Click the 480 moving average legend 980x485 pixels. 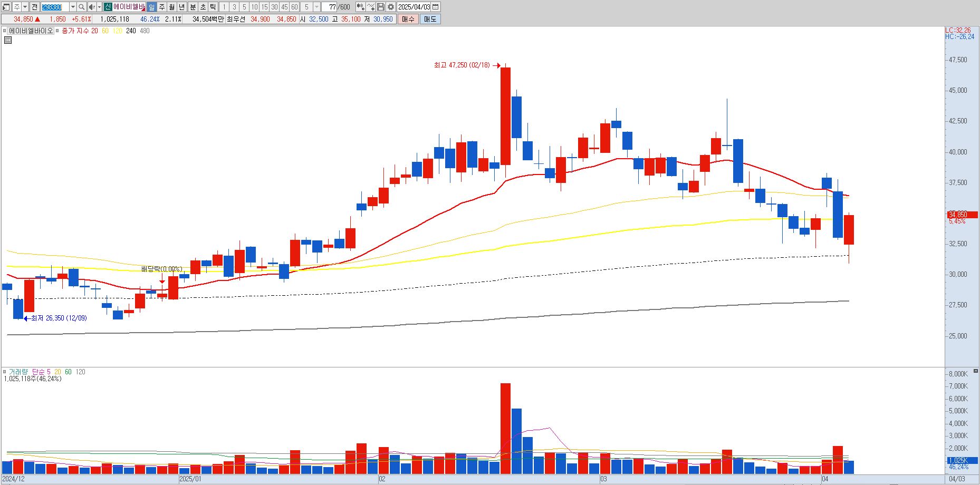(x=145, y=31)
